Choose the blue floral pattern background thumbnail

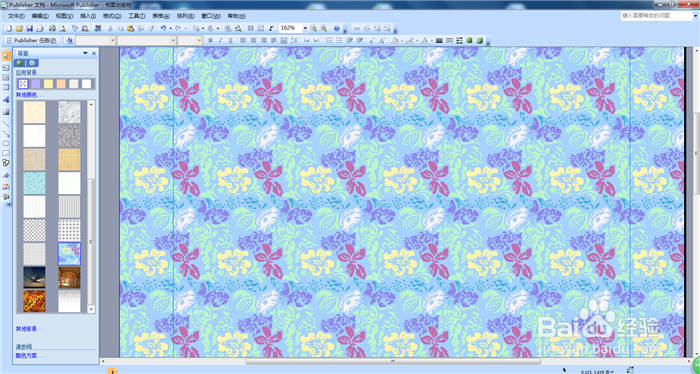[69, 254]
